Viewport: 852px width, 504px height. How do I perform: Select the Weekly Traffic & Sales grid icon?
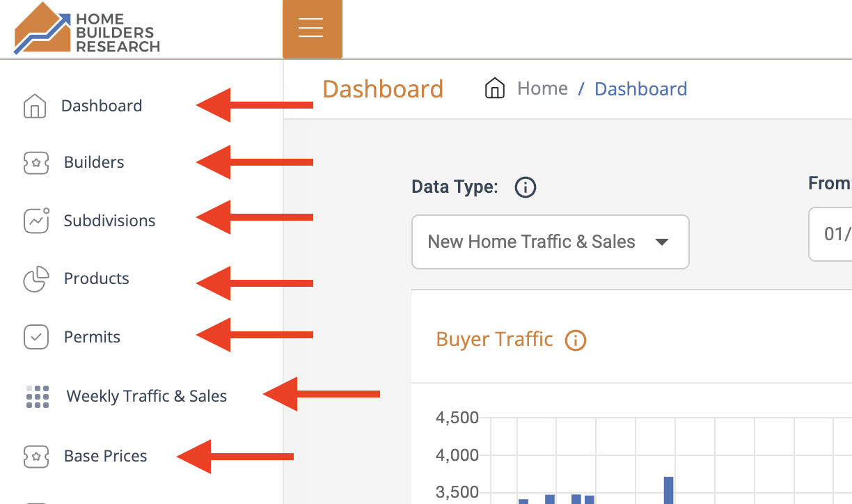[x=36, y=395]
